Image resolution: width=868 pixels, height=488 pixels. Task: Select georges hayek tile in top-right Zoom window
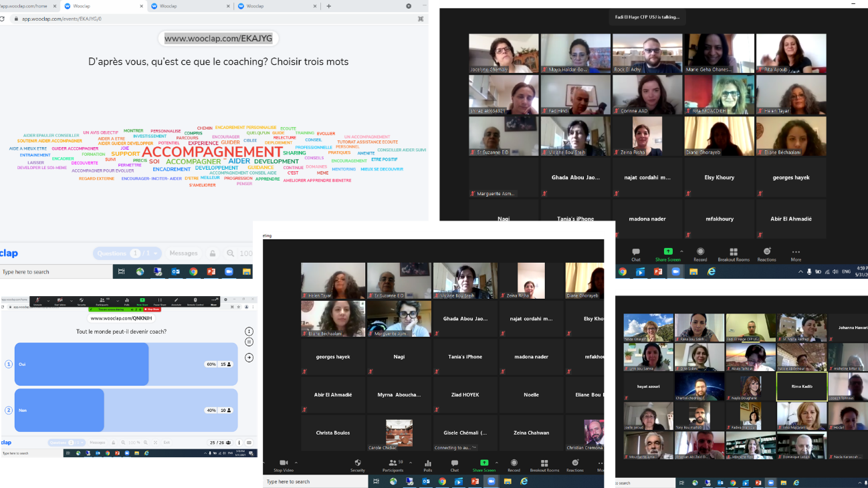(x=791, y=178)
